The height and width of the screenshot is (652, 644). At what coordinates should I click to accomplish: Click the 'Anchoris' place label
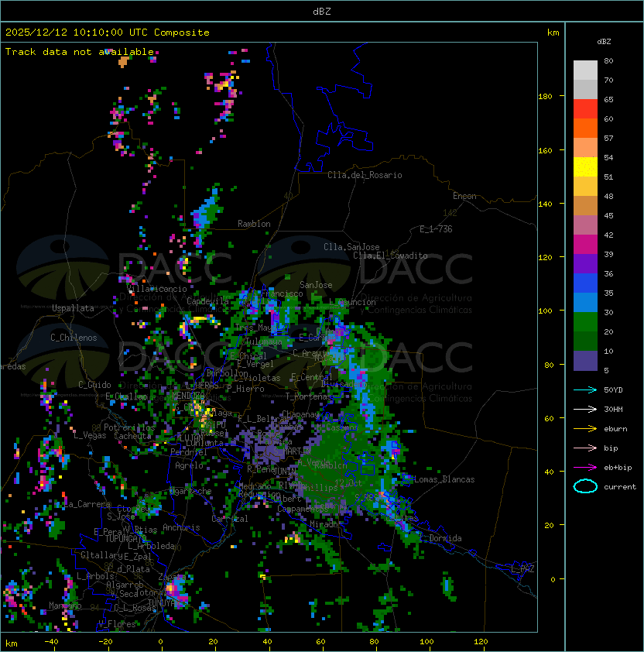tap(181, 527)
